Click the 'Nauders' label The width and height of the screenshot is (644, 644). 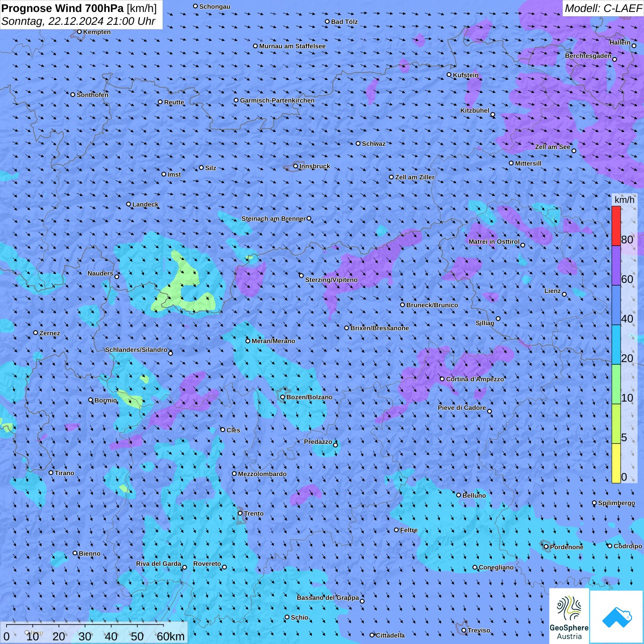[100, 273]
